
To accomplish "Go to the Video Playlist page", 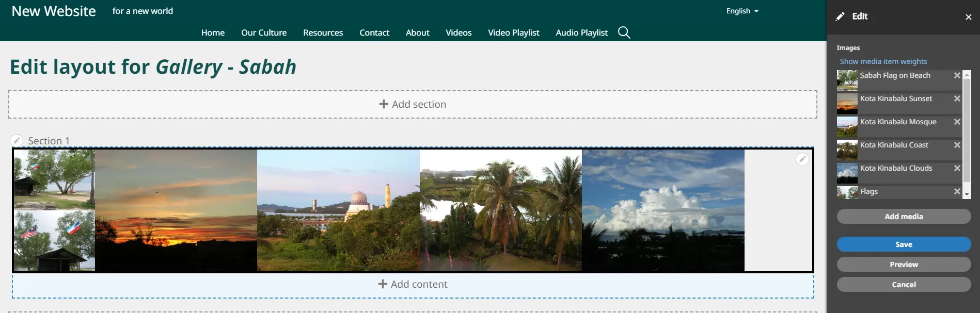I will point(513,32).
